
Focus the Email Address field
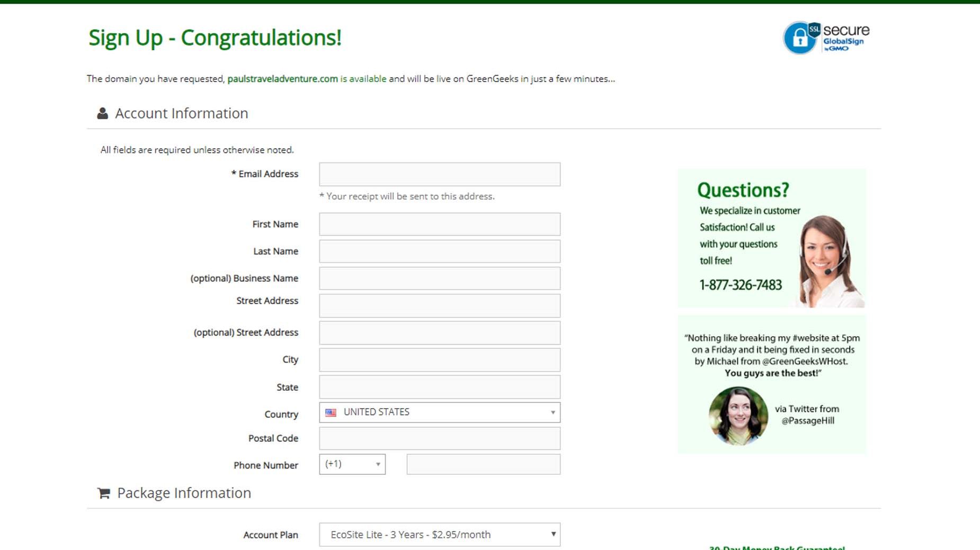tap(439, 174)
